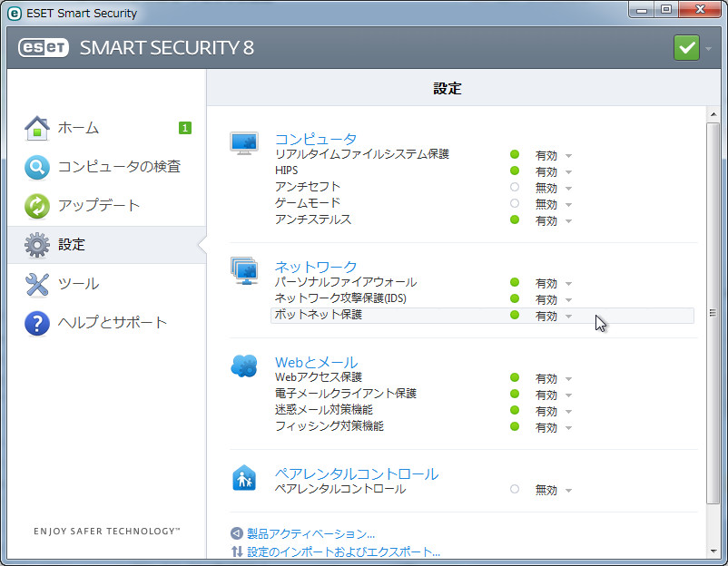The image size is (728, 566).
Task: Open the ゲームモード status dropdown
Action: pos(569,204)
